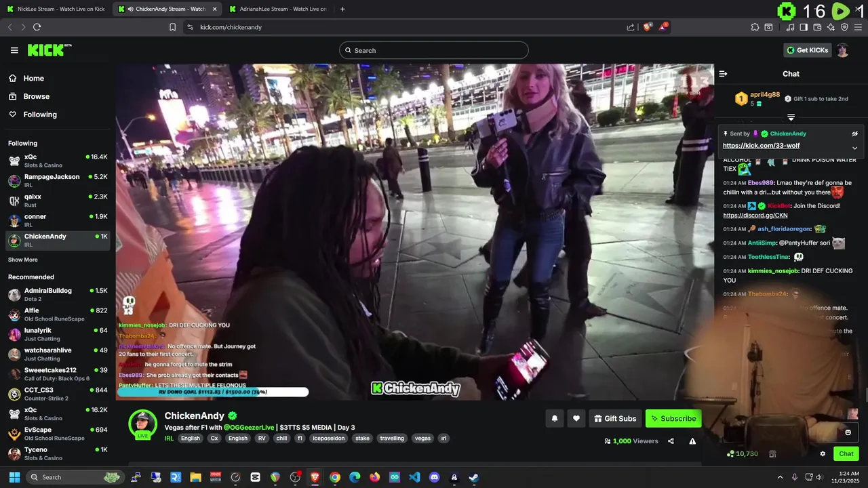
Task: Click the iceposeidon tag
Action: pos(328,439)
